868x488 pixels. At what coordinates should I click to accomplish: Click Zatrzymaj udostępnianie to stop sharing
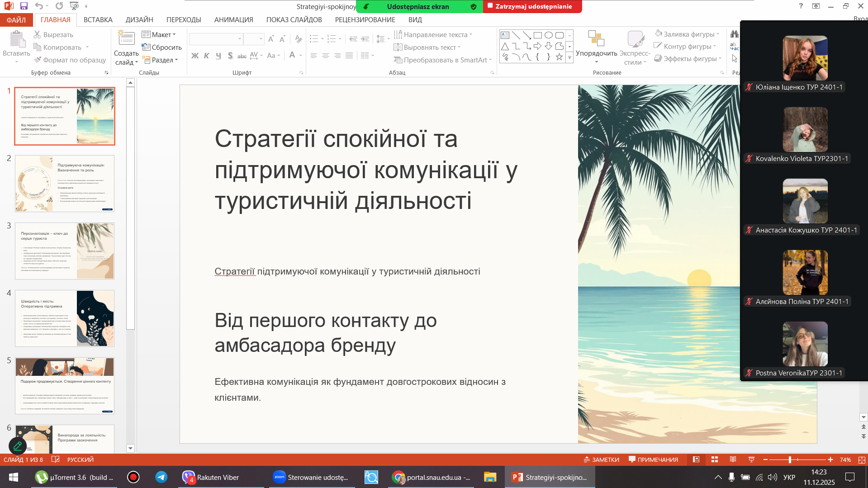(x=532, y=6)
